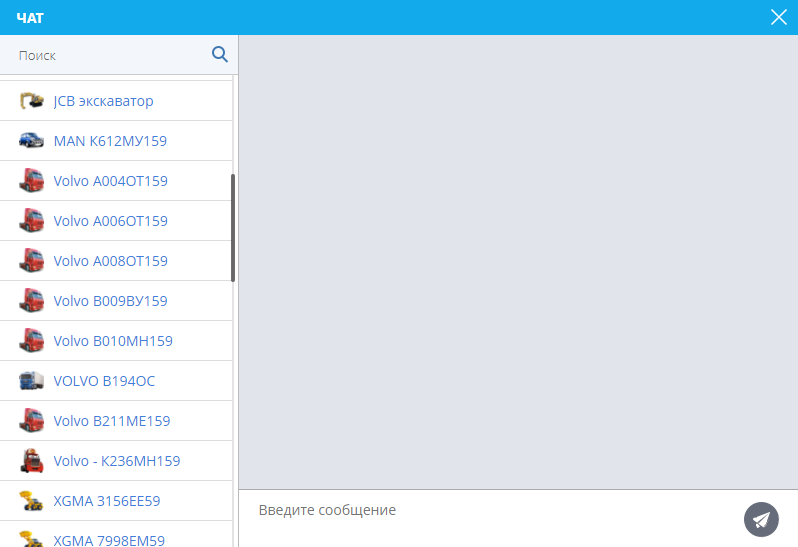Click the VOLVO B194ОС white truck icon
The image size is (798, 547).
32,381
